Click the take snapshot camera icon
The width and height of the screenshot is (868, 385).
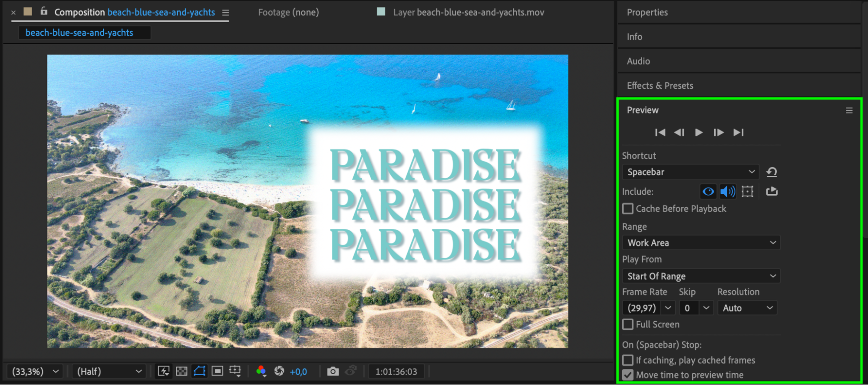333,372
